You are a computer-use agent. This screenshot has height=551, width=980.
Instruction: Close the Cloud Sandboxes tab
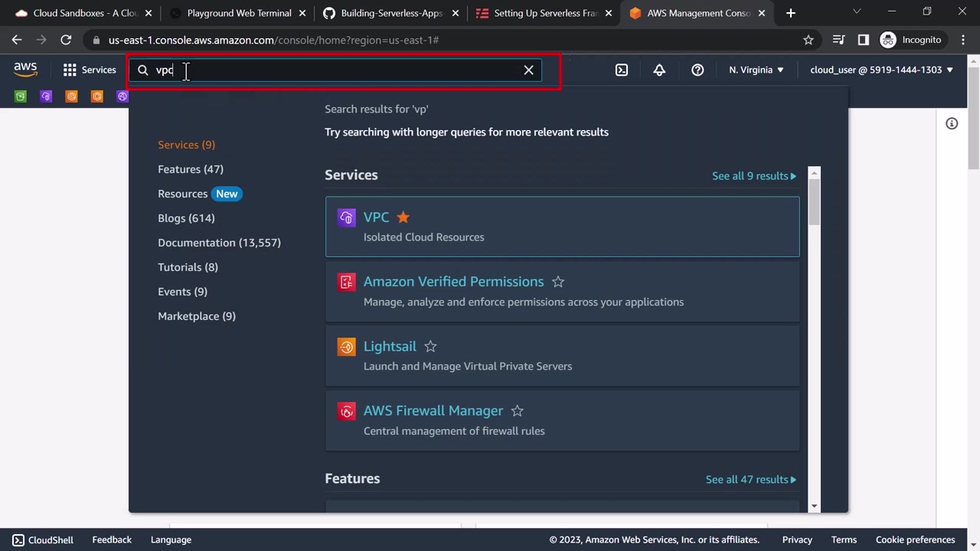(x=149, y=13)
